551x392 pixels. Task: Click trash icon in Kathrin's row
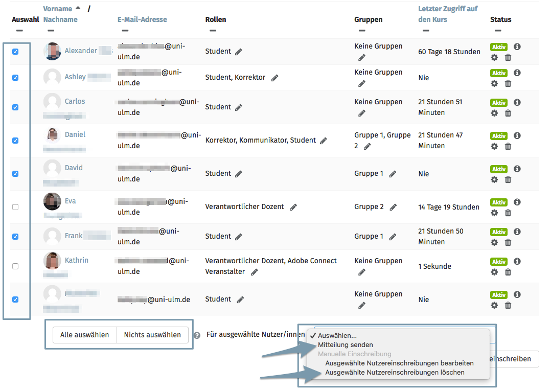click(508, 272)
